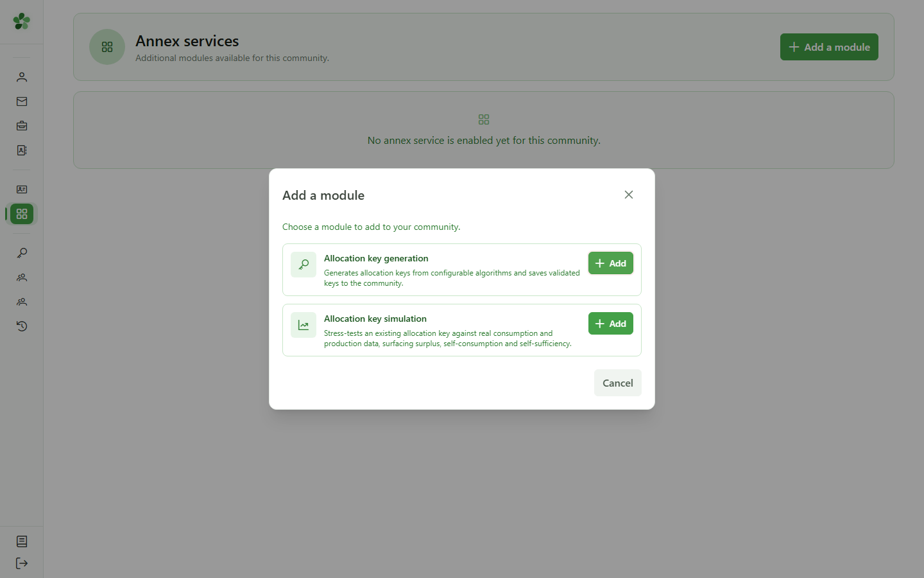
Task: Cancel the Add a module dialog
Action: [618, 383]
